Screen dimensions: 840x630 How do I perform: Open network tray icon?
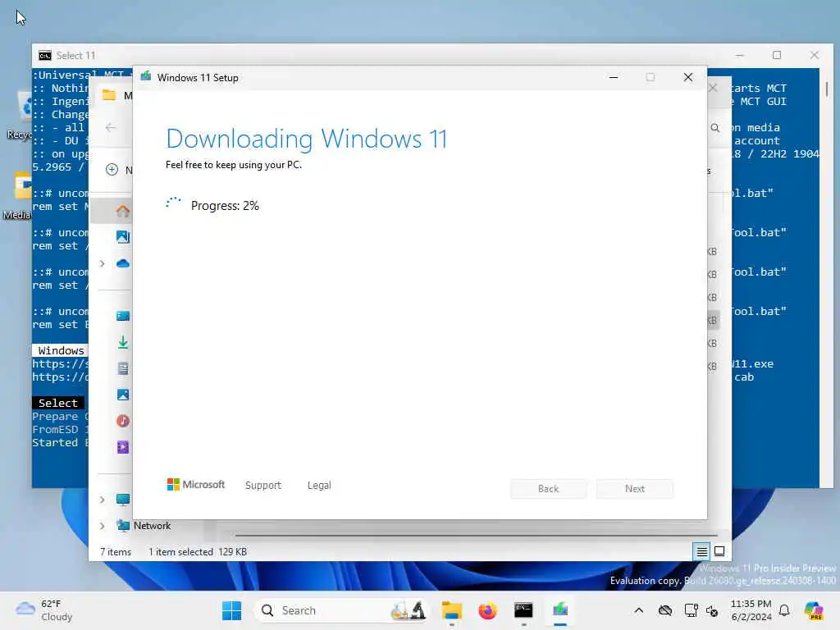tap(691, 610)
